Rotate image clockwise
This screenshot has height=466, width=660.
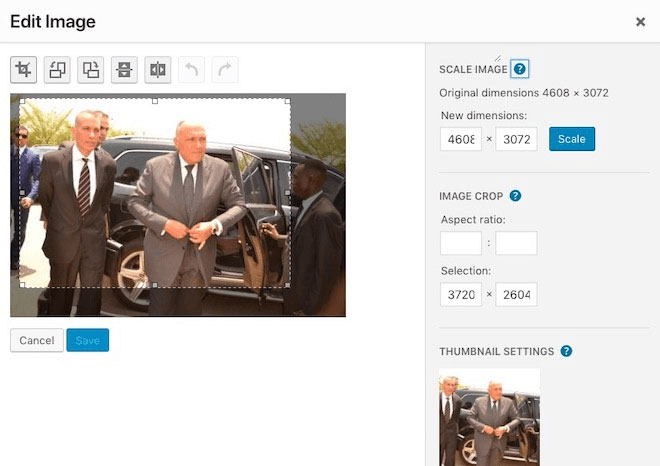point(91,69)
